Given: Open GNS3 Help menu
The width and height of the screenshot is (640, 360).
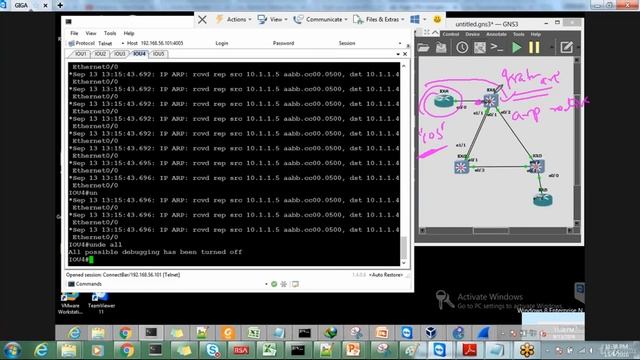Looking at the screenshot, I should (x=536, y=34).
